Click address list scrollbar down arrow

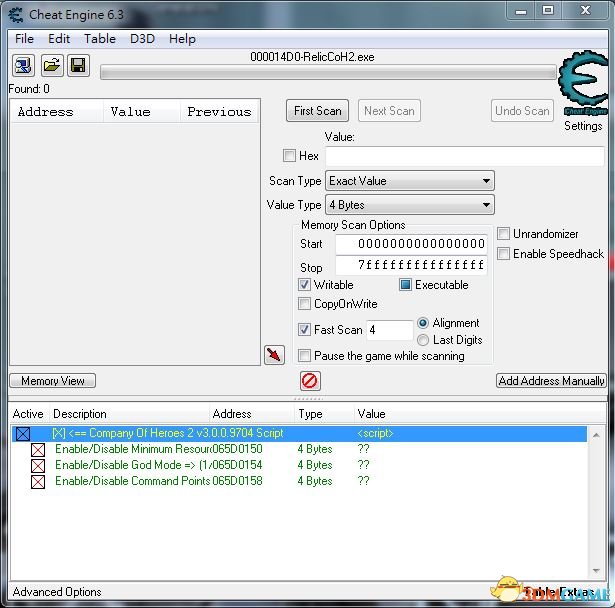click(596, 571)
